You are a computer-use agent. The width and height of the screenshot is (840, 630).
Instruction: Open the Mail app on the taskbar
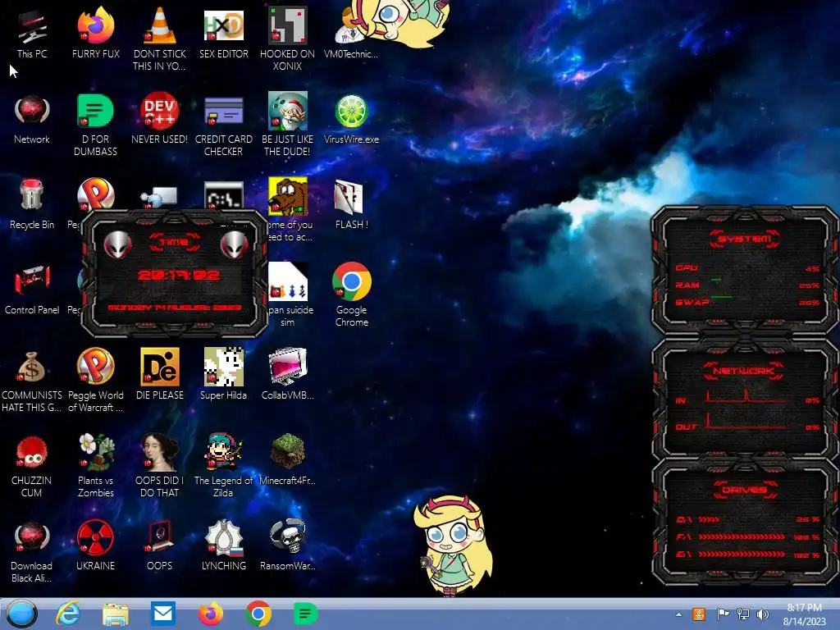pyautogui.click(x=163, y=614)
